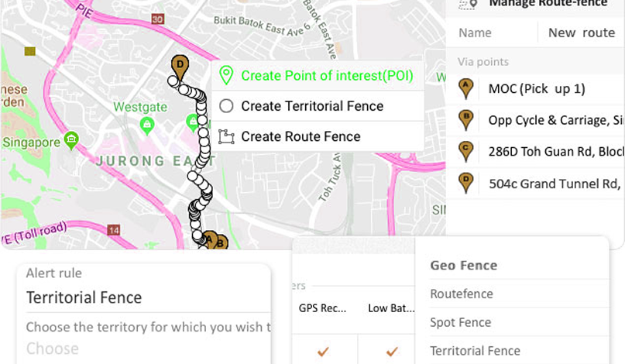625x364 pixels.
Task: Click 504c Grand Tunnel Rd via point
Action: 553,184
